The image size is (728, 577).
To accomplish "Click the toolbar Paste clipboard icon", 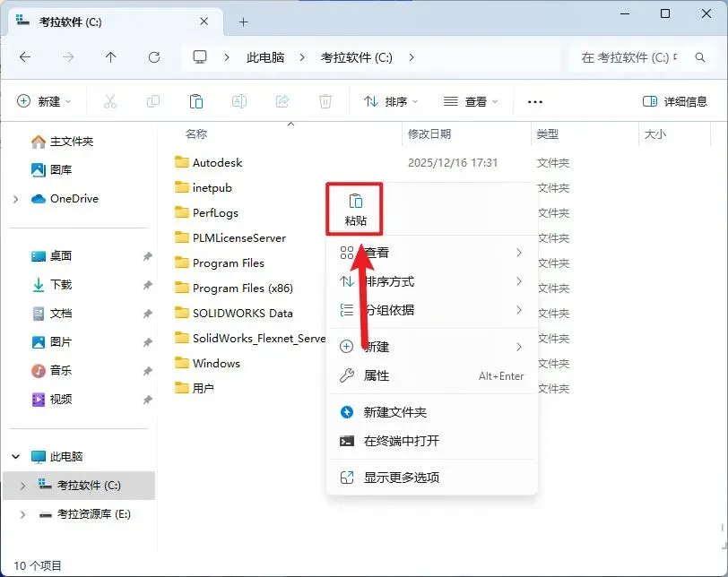I will tap(196, 101).
